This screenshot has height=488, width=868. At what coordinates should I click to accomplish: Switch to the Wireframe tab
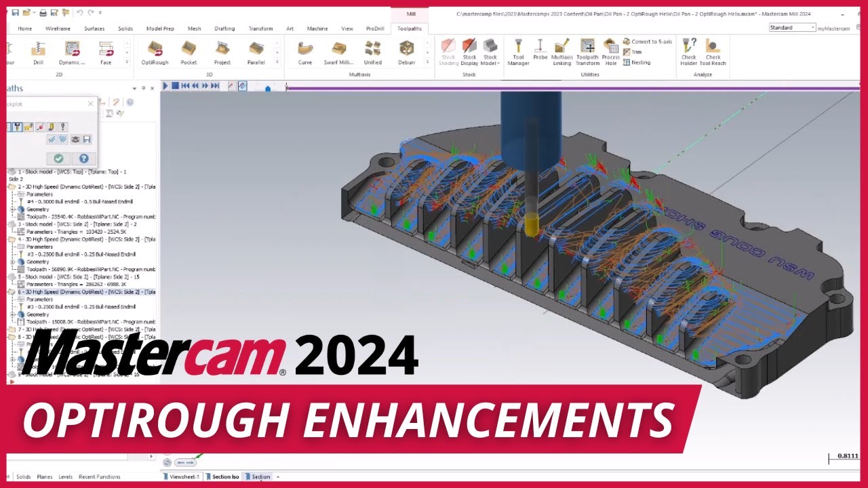(x=58, y=28)
